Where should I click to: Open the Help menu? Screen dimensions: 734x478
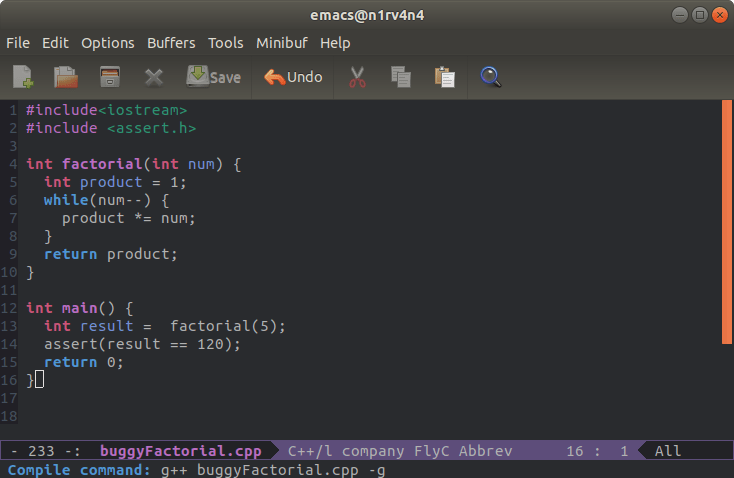click(x=335, y=43)
